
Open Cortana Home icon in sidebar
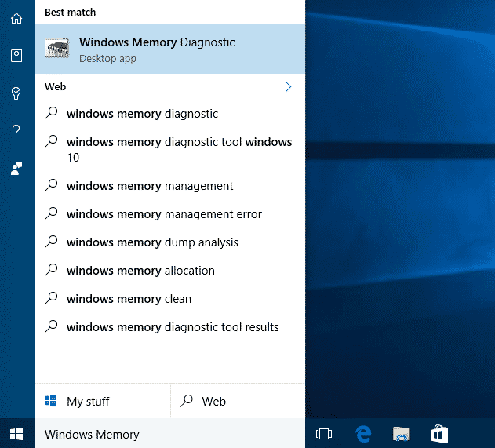click(16, 18)
